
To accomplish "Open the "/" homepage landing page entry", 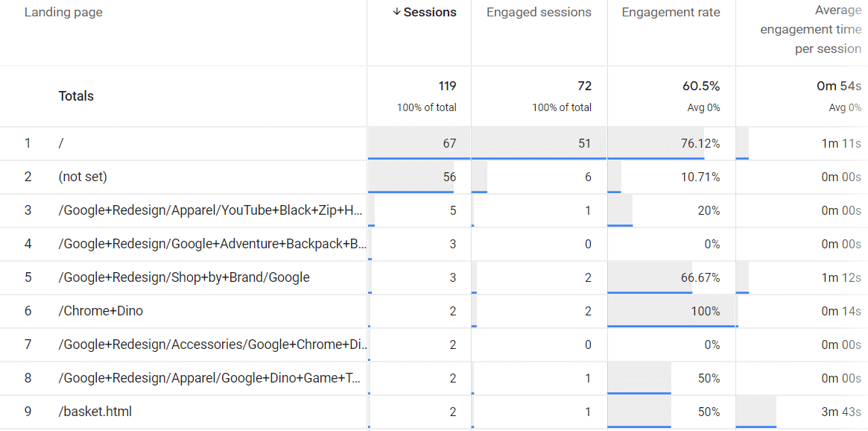I will coord(61,143).
